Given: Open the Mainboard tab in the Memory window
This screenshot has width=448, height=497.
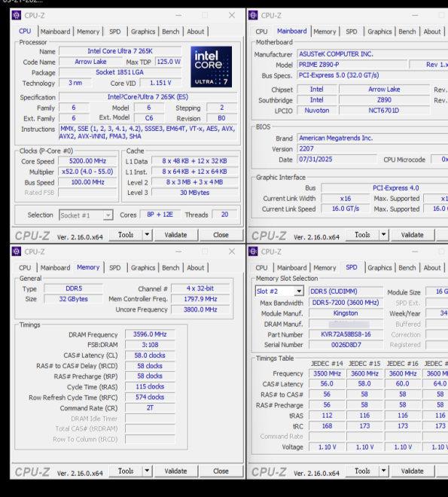Looking at the screenshot, I should pyautogui.click(x=55, y=268).
